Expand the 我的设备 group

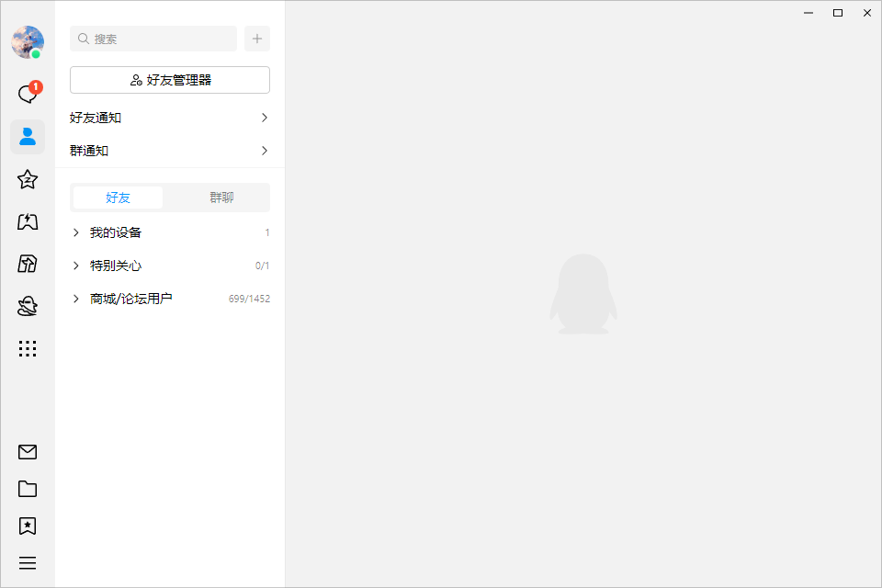click(x=114, y=232)
